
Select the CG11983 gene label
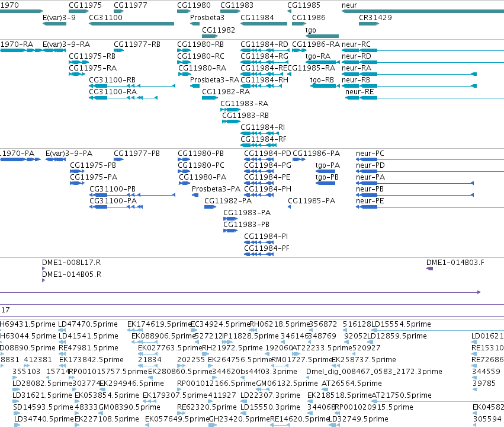pos(237,5)
